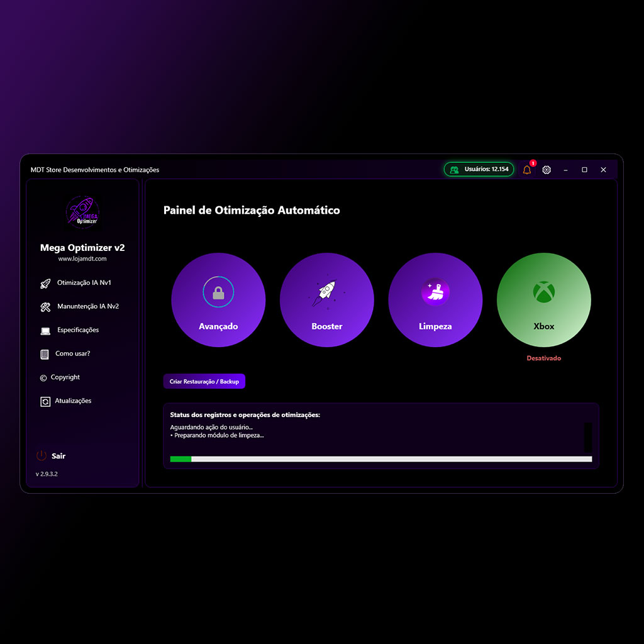Click the tools icon beside Manutenção IA Nv2
The image size is (644, 644).
point(45,307)
